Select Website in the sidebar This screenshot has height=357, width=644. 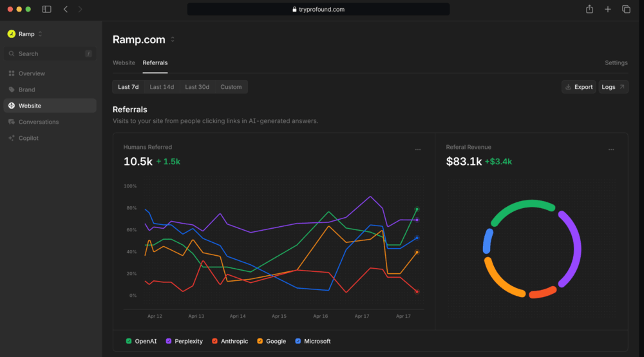(50, 106)
